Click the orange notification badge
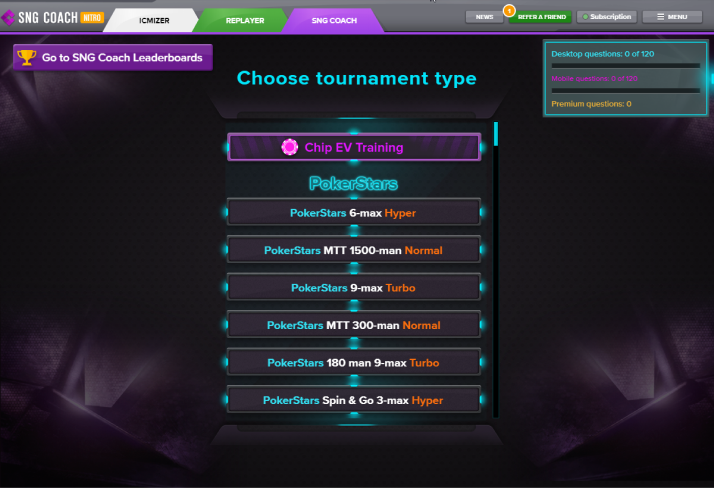 pyautogui.click(x=509, y=10)
